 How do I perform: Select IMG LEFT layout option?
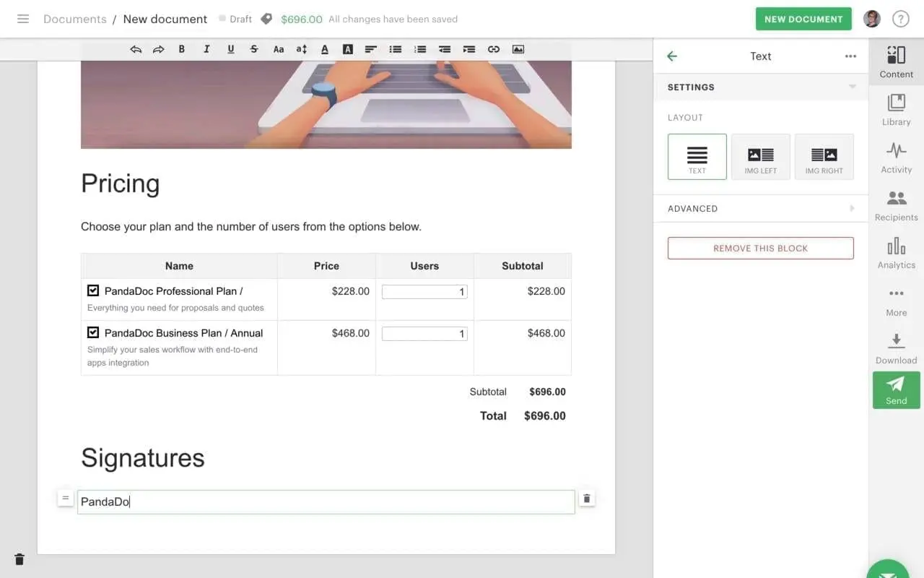(761, 157)
